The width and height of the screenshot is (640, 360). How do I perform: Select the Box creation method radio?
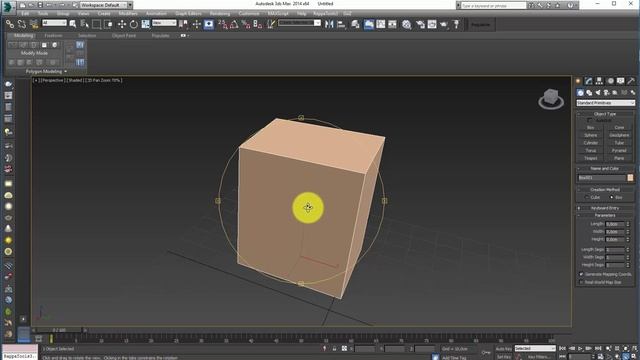tap(611, 198)
